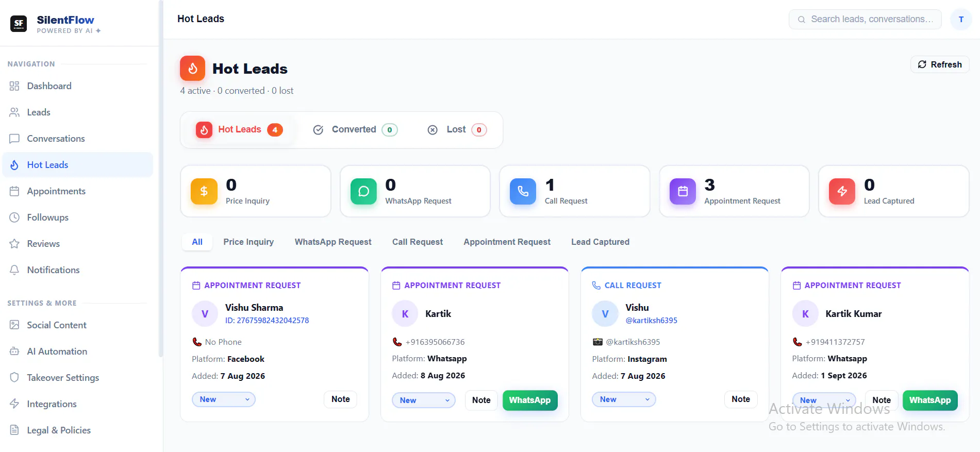Click WhatsApp button on Kartik Kumar card
The width and height of the screenshot is (980, 452).
click(x=930, y=400)
